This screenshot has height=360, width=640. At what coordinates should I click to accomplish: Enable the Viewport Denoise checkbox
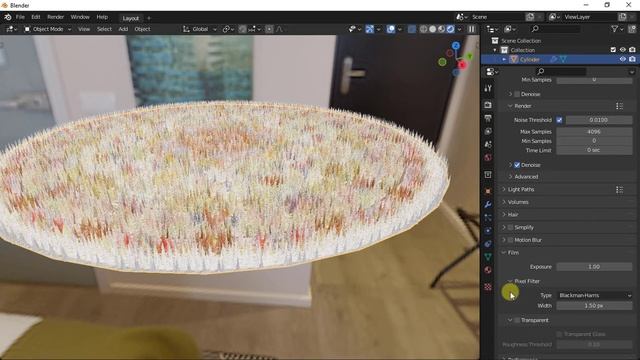[517, 94]
